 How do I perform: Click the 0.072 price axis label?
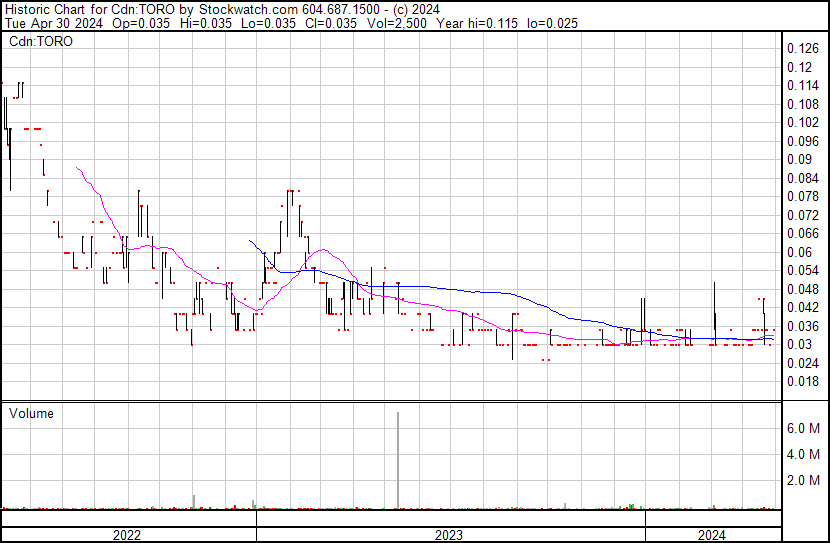click(x=803, y=215)
